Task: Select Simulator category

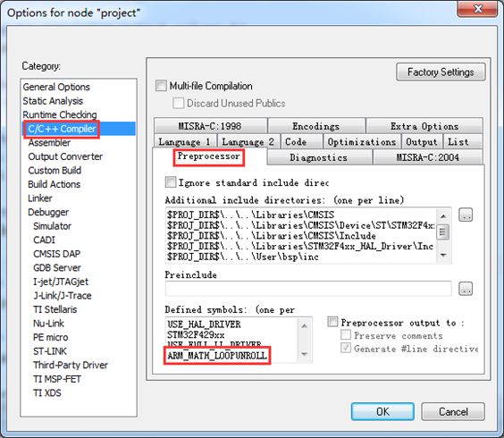Action: [x=52, y=226]
